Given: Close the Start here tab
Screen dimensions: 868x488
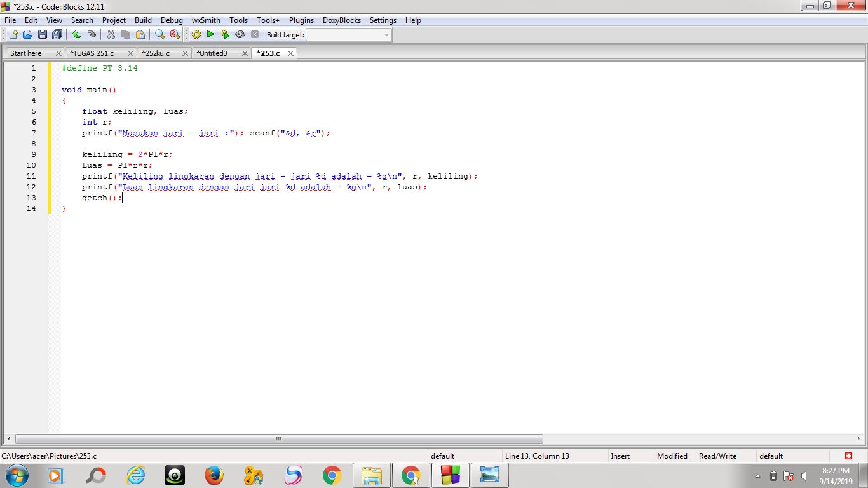Looking at the screenshot, I should (x=59, y=53).
